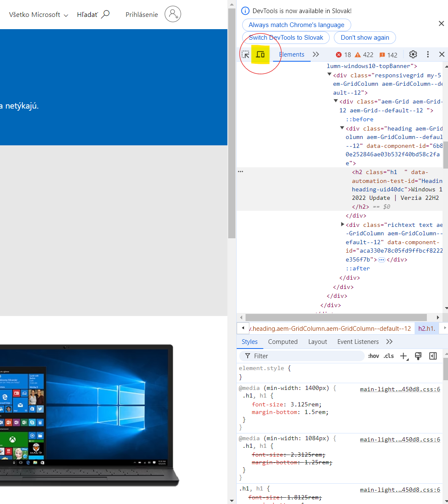The width and height of the screenshot is (448, 504).
Task: Click the Hľadať search magnifier icon
Action: pos(105,14)
